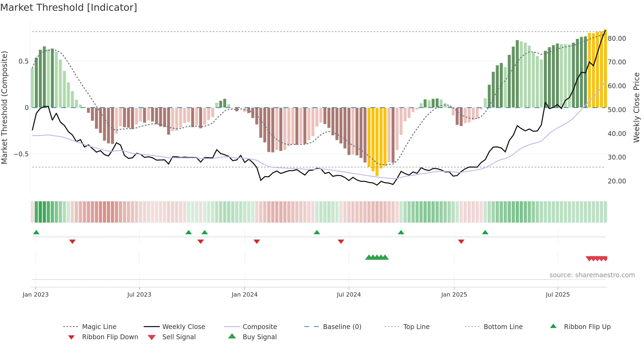Click the 70.00 price axis label
This screenshot has width=644, height=362.
tap(617, 62)
